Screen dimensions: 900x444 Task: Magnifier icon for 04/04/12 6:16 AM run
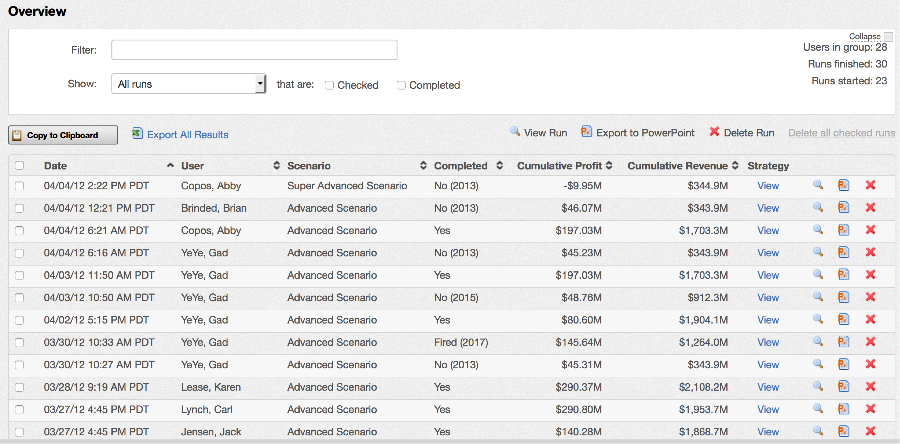[x=818, y=252]
